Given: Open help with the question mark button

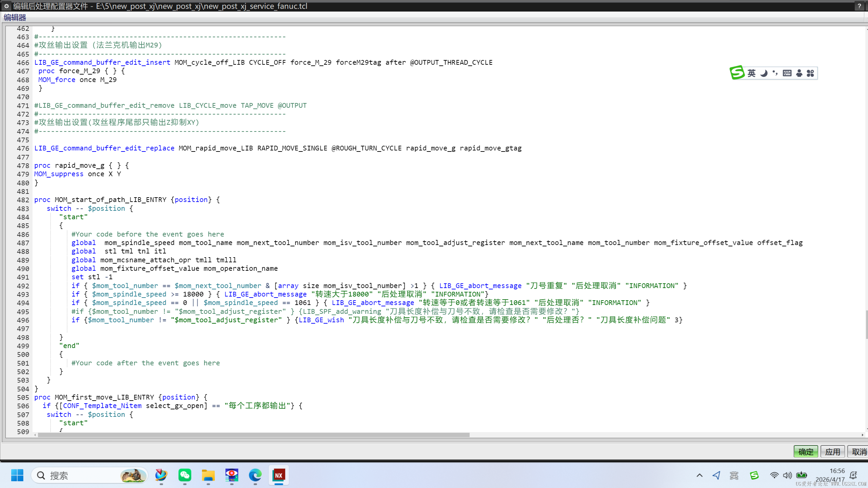Looking at the screenshot, I should tap(859, 6).
